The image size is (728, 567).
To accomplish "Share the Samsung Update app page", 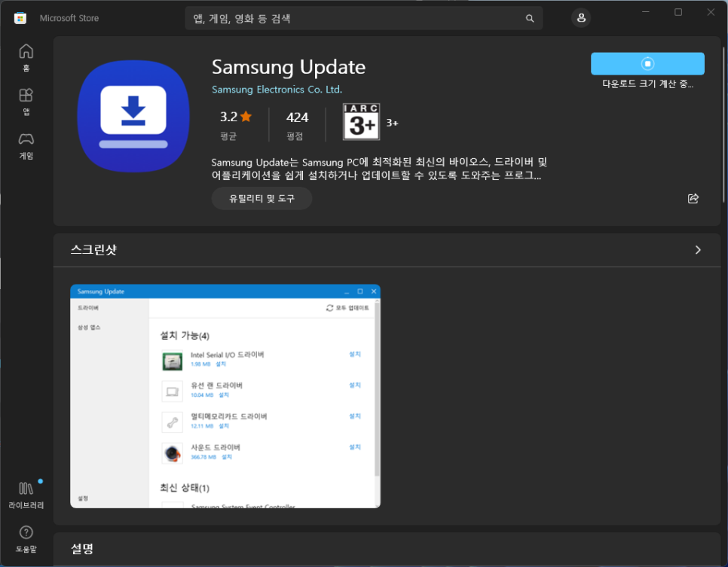I will 693,199.
